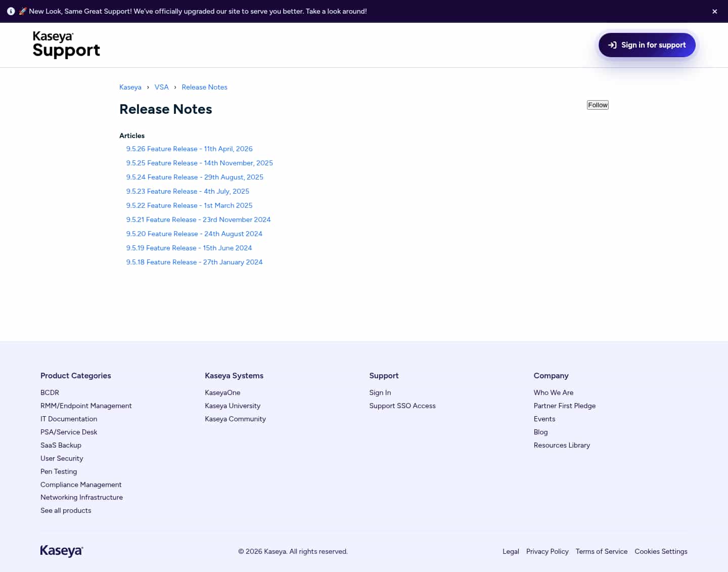Open 9.5.21 Feature Release article

pyautogui.click(x=198, y=219)
